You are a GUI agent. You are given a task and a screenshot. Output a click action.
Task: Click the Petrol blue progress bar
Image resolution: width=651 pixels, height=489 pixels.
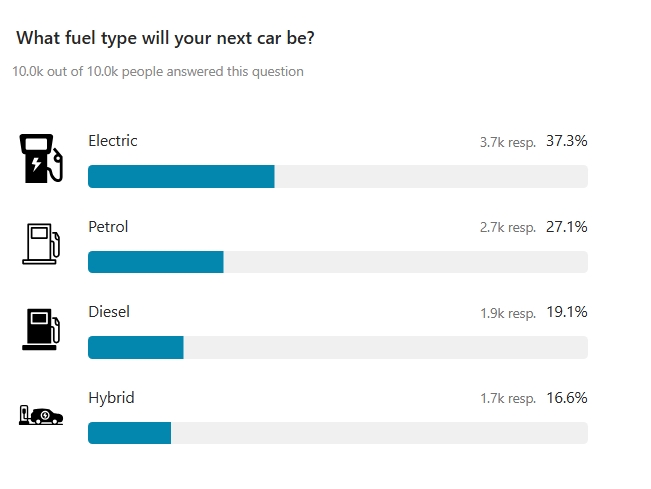(x=156, y=262)
